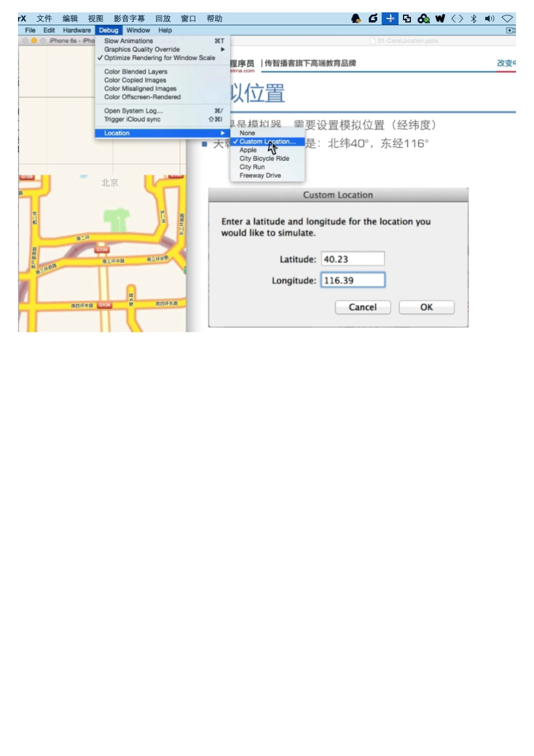Expand the Location submenu
534x756 pixels.
116,133
